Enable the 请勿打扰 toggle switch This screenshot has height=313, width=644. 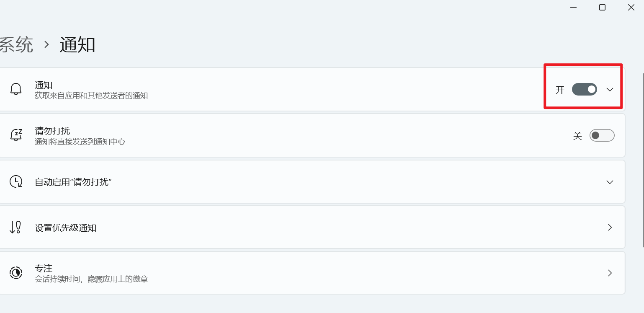pos(602,135)
